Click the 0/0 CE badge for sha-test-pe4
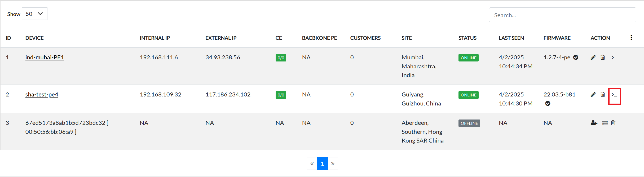644x177 pixels. click(x=281, y=95)
